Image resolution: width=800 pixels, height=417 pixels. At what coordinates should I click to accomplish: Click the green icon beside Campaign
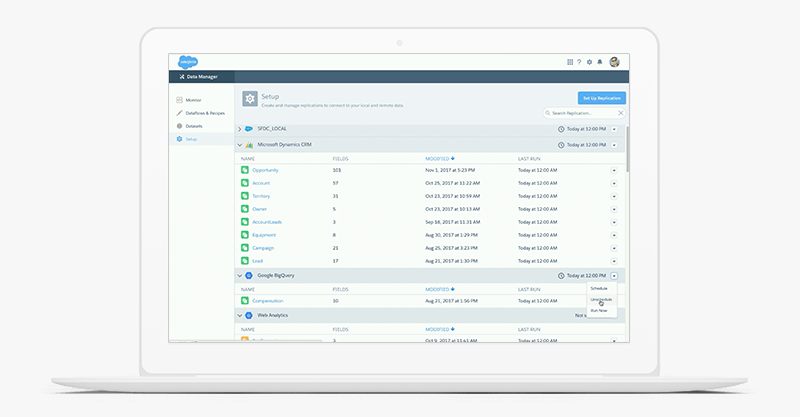pos(245,248)
